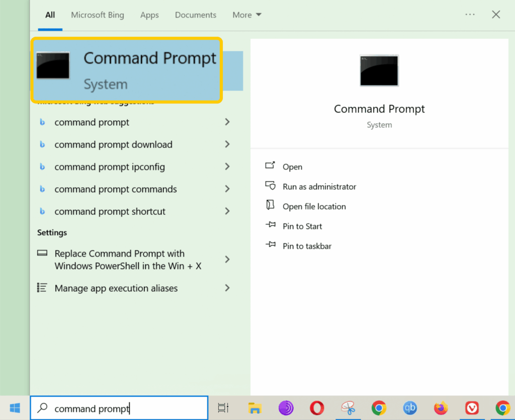Click "Pin to Start"
515x420 pixels.
pos(302,226)
